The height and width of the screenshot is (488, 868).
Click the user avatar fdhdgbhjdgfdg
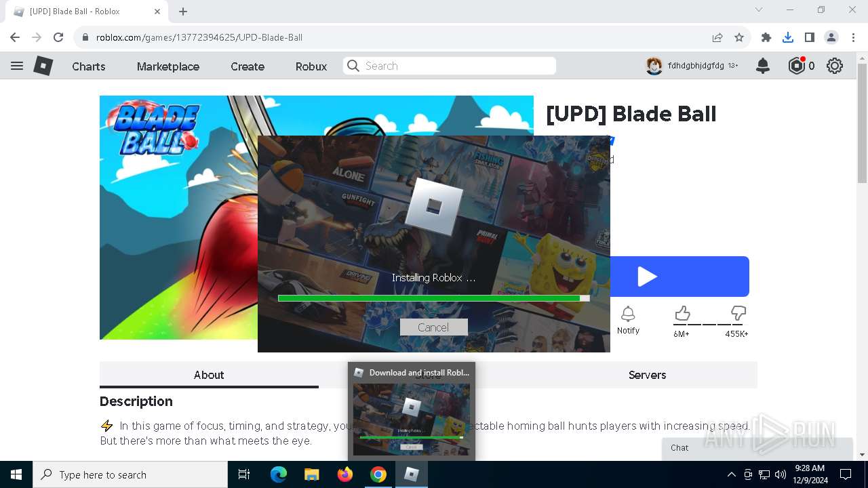tap(654, 66)
